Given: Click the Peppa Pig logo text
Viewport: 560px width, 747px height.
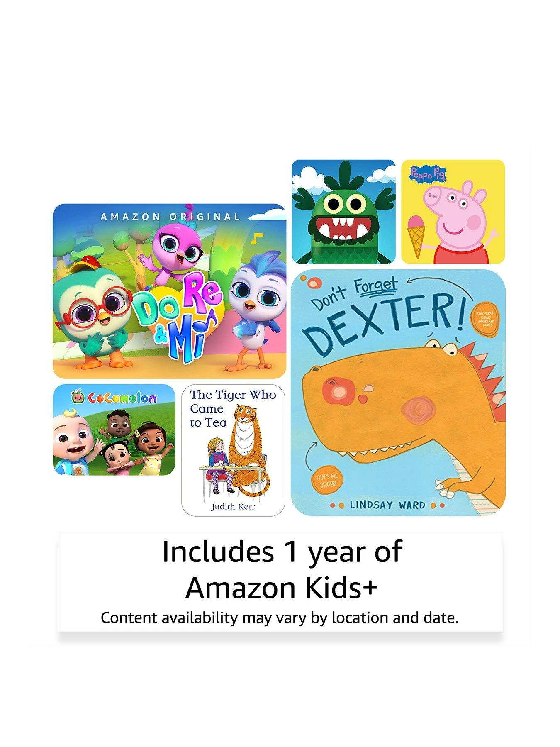Looking at the screenshot, I should (x=428, y=175).
